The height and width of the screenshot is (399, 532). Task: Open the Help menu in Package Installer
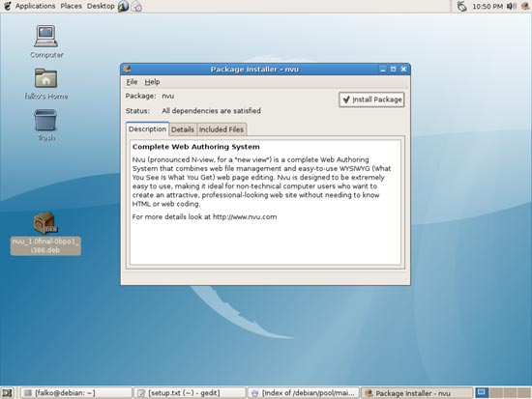(x=152, y=82)
